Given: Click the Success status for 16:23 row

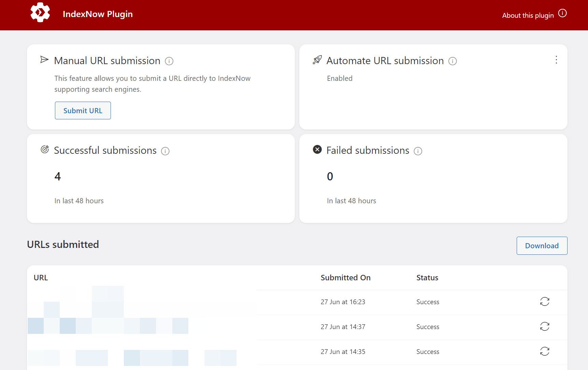Looking at the screenshot, I should pos(428,302).
